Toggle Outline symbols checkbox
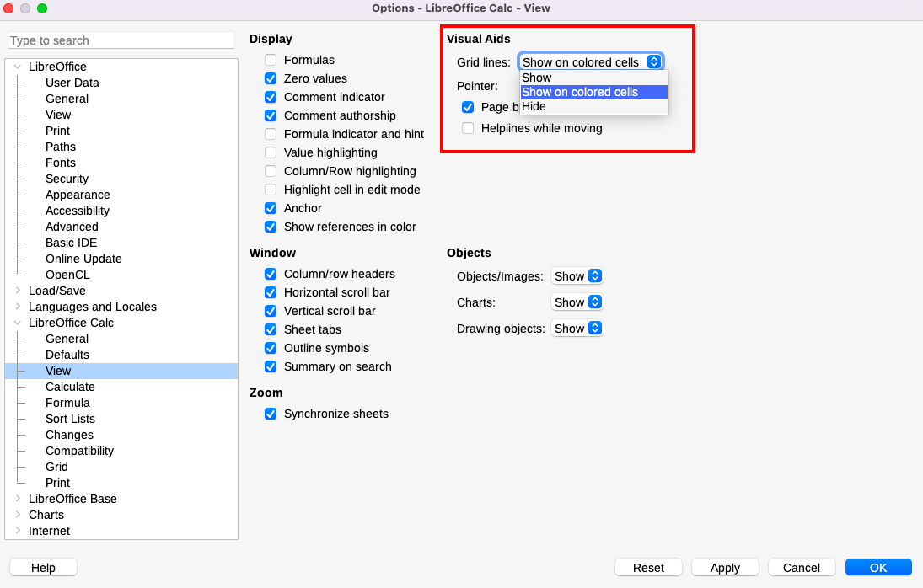The width and height of the screenshot is (923, 588). (x=271, y=348)
